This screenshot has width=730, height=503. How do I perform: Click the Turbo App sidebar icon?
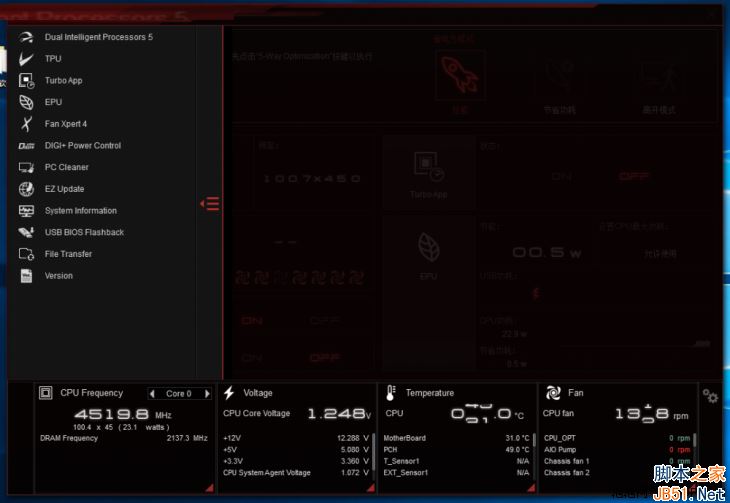(26, 81)
